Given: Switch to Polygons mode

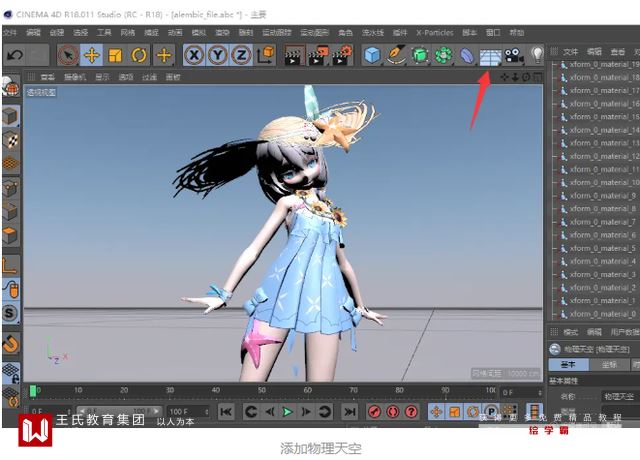Looking at the screenshot, I should point(11,235).
